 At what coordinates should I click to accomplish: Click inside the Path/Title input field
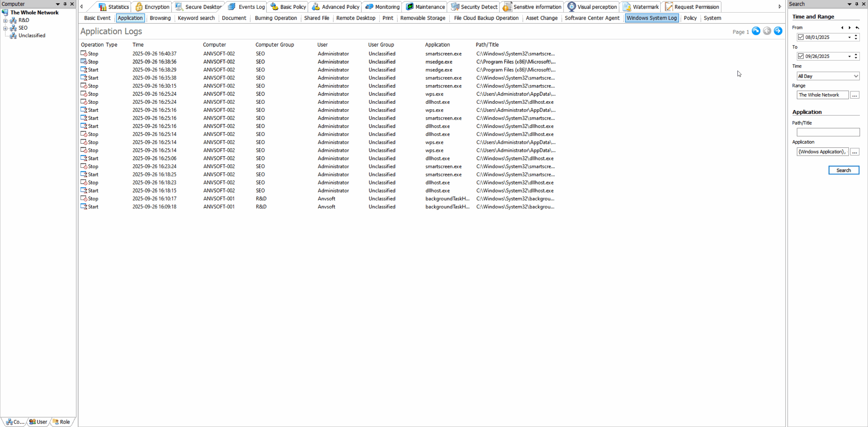(828, 132)
